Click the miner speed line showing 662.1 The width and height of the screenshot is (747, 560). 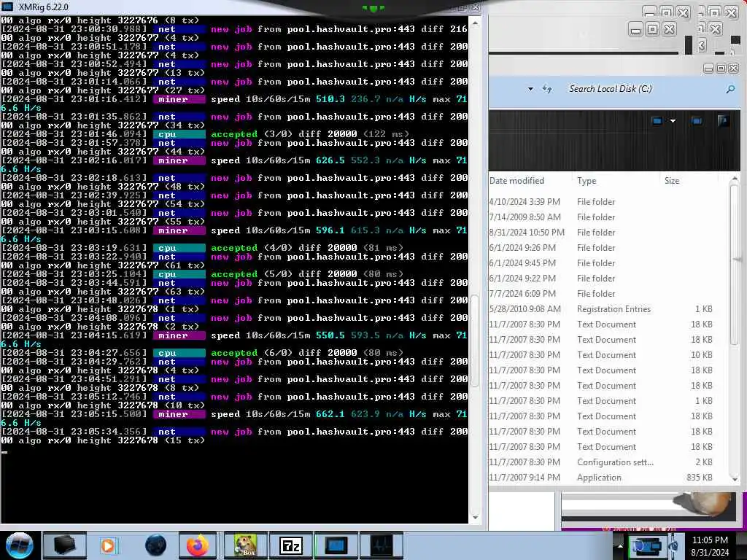point(234,414)
